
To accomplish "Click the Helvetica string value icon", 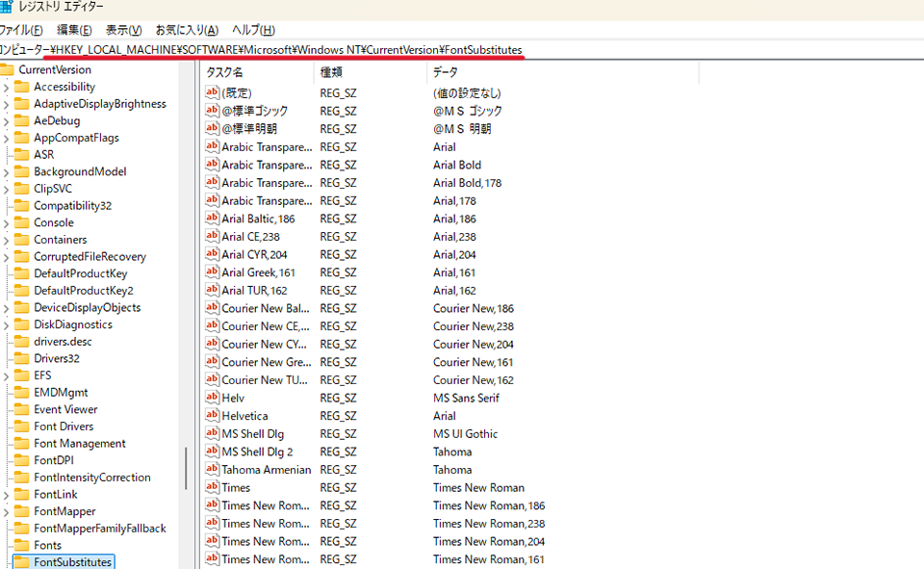I will click(x=212, y=415).
